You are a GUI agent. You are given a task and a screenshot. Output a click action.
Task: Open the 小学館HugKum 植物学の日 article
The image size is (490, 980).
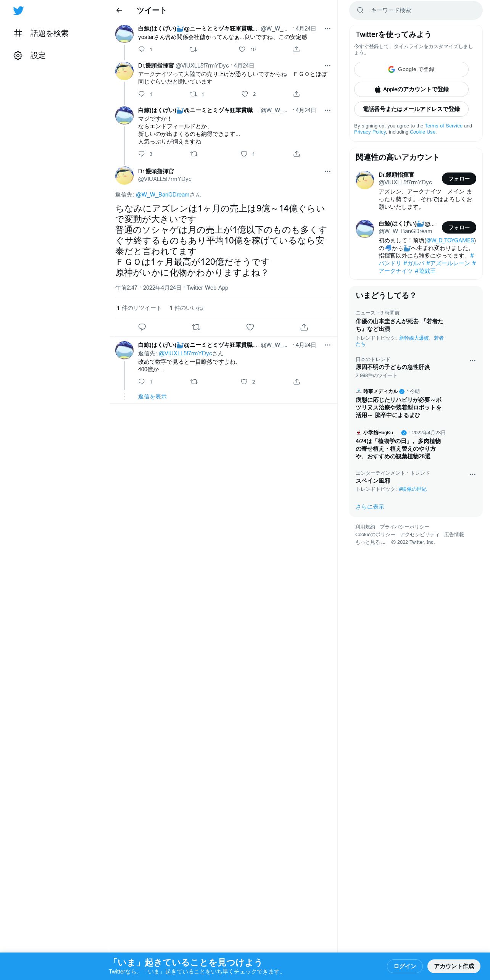click(398, 449)
